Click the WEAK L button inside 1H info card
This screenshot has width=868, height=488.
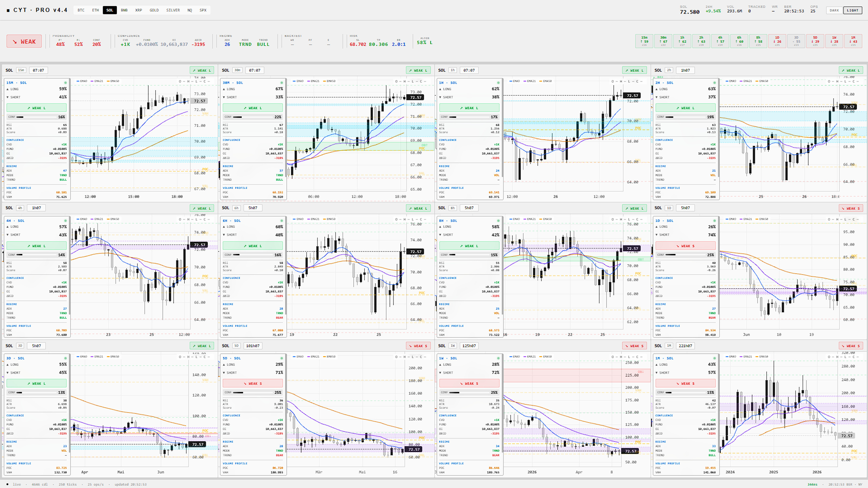click(469, 108)
